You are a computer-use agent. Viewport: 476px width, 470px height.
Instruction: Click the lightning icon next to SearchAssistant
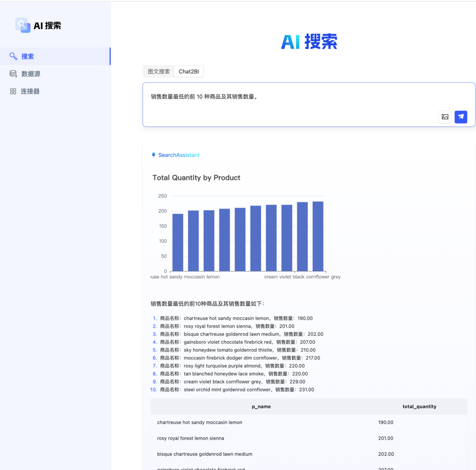154,155
